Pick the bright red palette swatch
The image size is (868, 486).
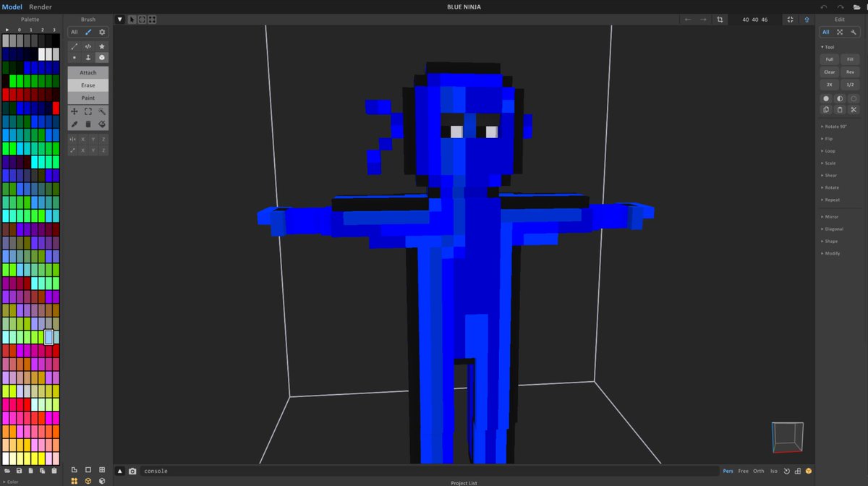pos(56,108)
